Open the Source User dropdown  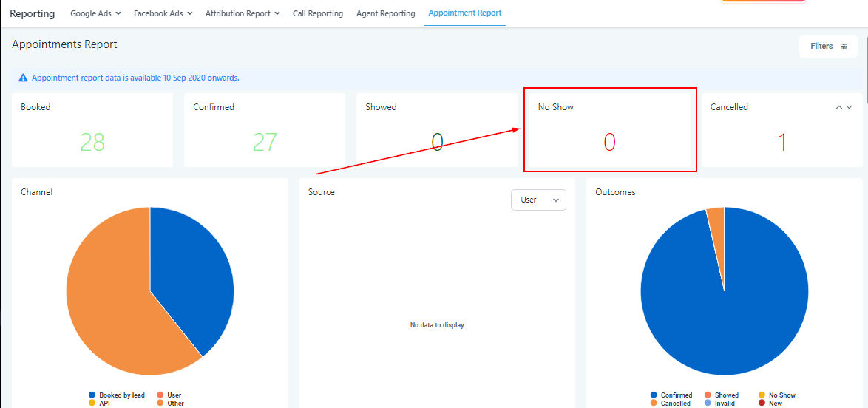538,200
